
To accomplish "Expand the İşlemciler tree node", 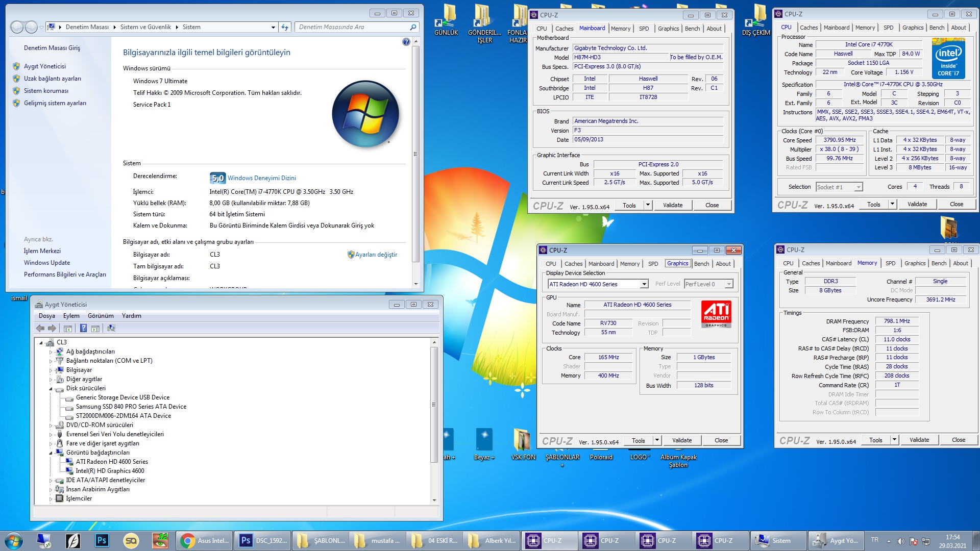I will [51, 499].
